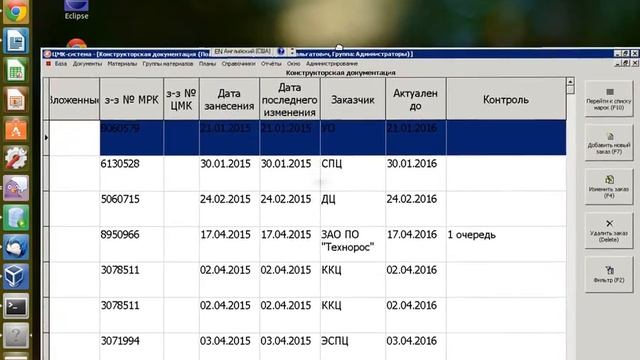Screen dimensions: 640x360
Task: Open the Планы menu
Action: point(207,64)
